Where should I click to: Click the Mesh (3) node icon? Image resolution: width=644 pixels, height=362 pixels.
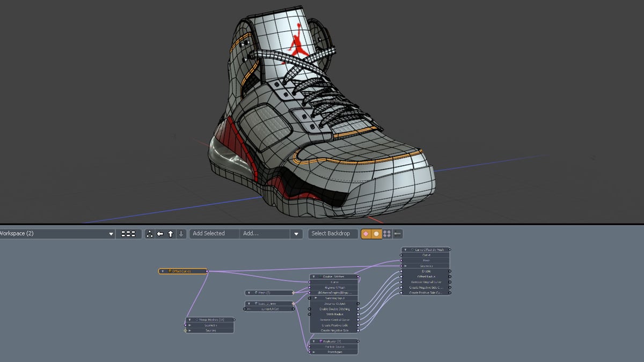[x=256, y=292]
